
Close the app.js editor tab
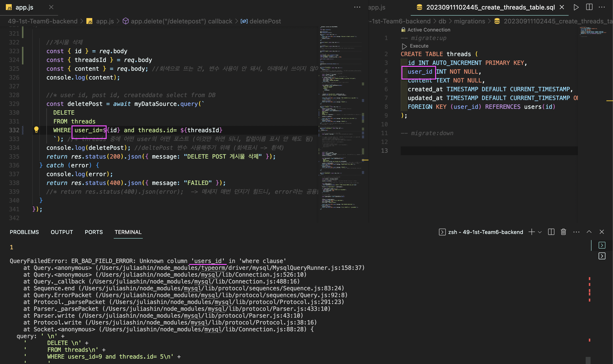coord(51,7)
